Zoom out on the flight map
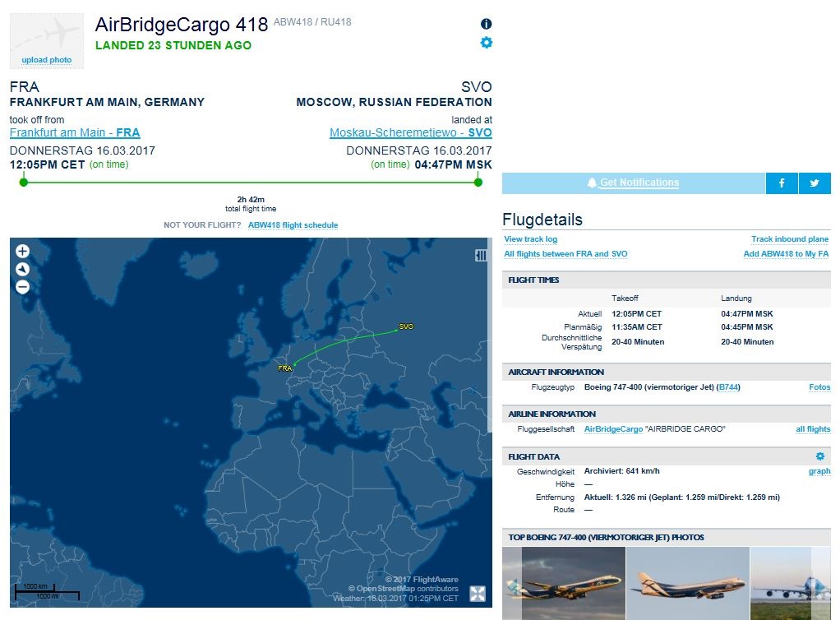Image resolution: width=840 pixels, height=620 pixels. [23, 287]
